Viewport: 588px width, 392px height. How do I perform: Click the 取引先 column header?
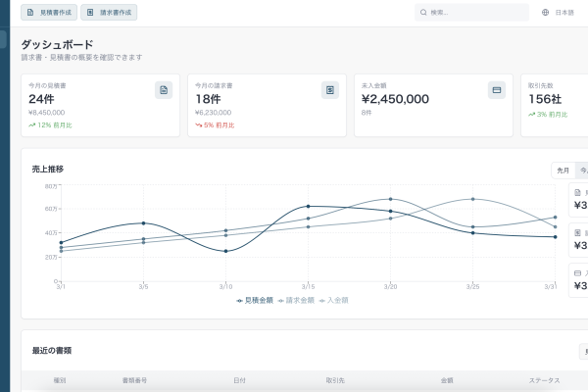[x=335, y=378]
